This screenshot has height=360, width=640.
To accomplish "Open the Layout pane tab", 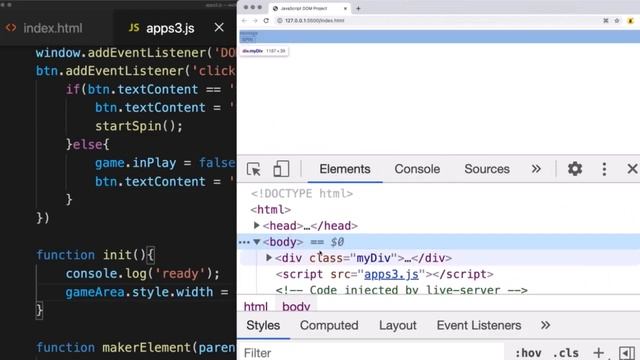I will click(x=398, y=325).
